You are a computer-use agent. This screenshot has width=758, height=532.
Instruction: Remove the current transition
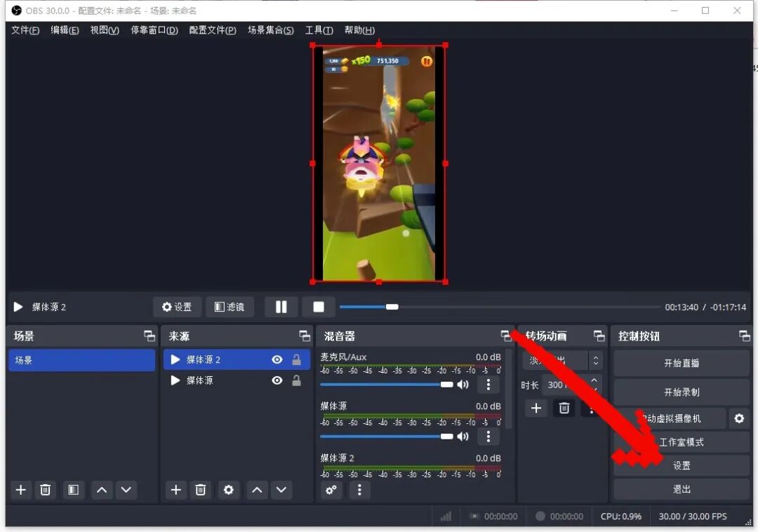(x=564, y=408)
